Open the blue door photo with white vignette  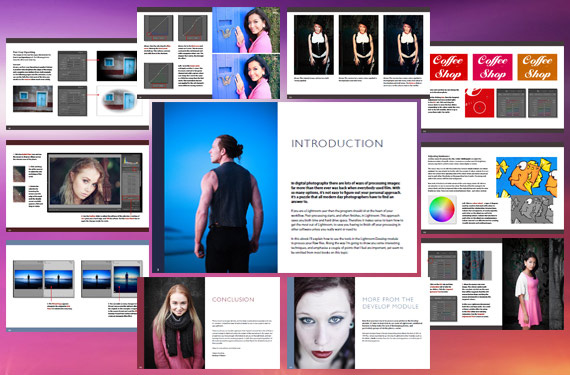[120, 101]
